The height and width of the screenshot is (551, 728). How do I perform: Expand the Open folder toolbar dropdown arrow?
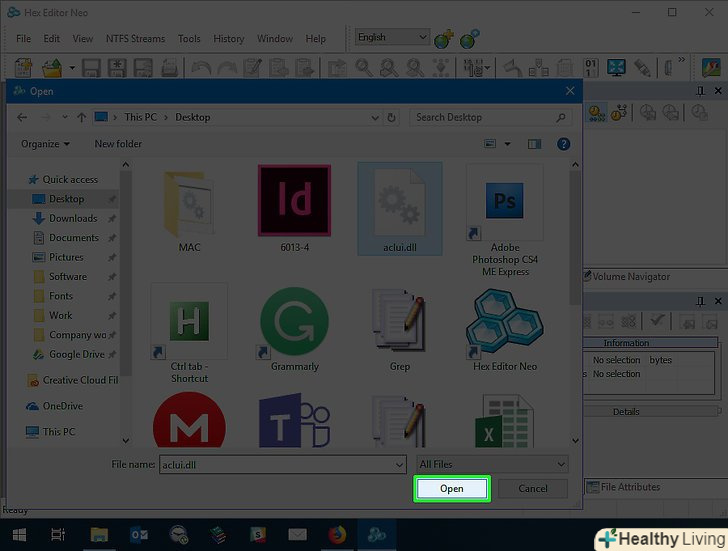72,68
